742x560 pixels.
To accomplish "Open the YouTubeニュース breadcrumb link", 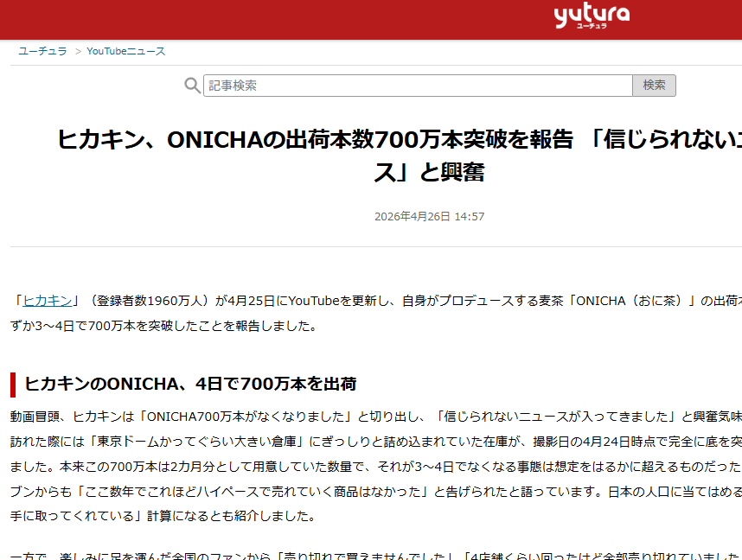I will [126, 51].
